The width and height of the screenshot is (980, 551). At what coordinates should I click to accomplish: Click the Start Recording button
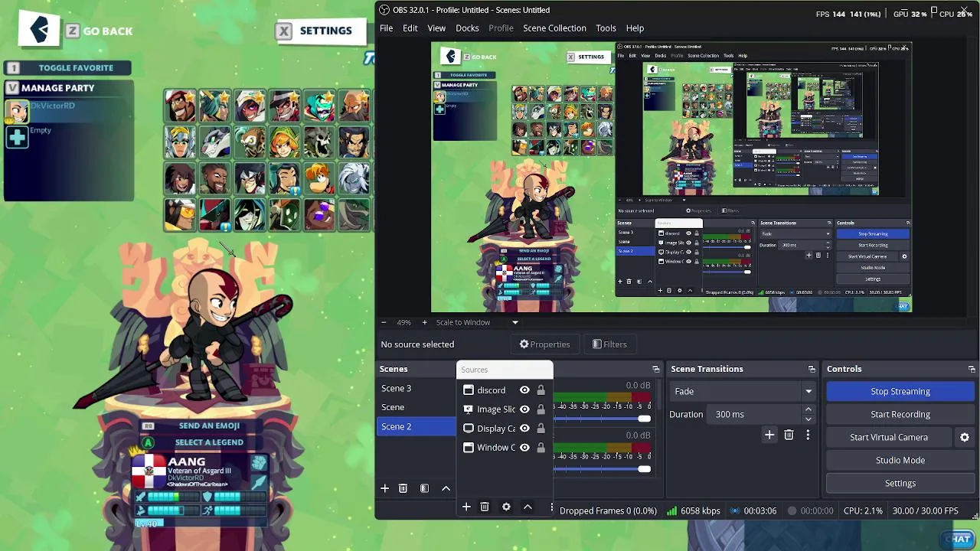pyautogui.click(x=900, y=414)
